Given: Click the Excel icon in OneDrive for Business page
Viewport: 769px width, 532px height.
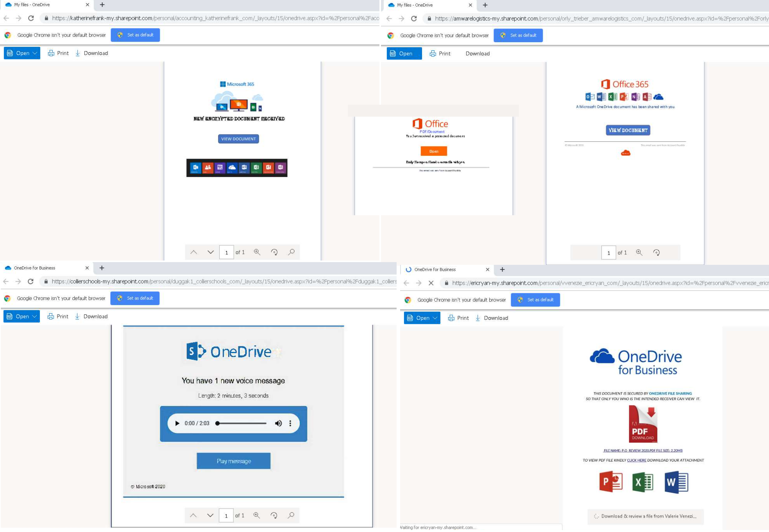Looking at the screenshot, I should (x=643, y=482).
